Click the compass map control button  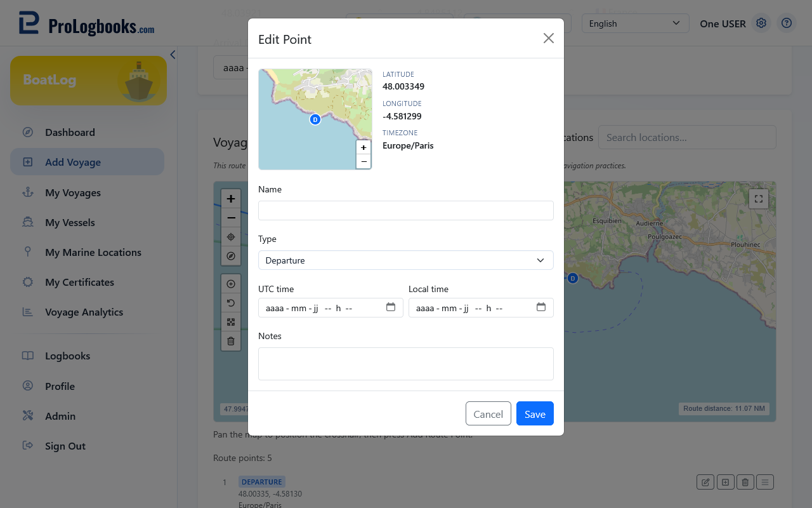(x=231, y=256)
